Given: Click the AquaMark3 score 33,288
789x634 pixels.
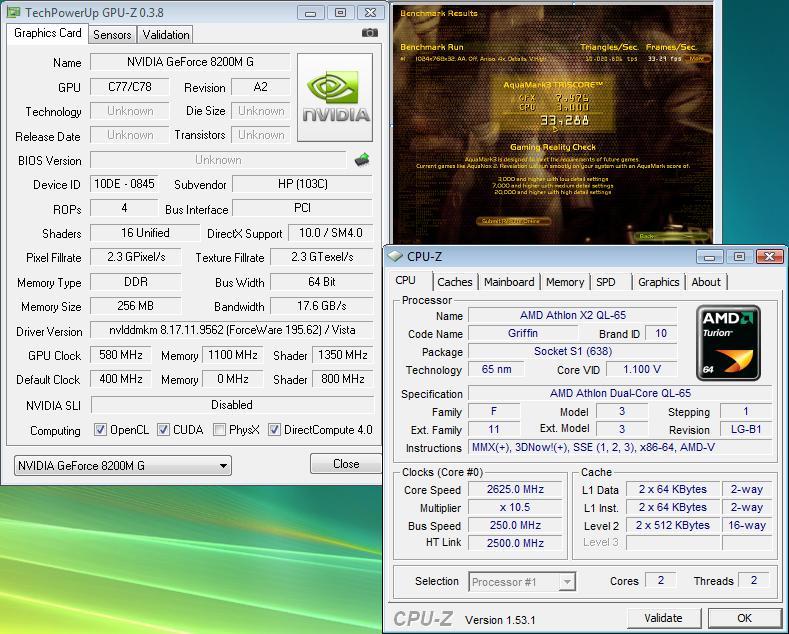Looking at the screenshot, I should [x=565, y=120].
